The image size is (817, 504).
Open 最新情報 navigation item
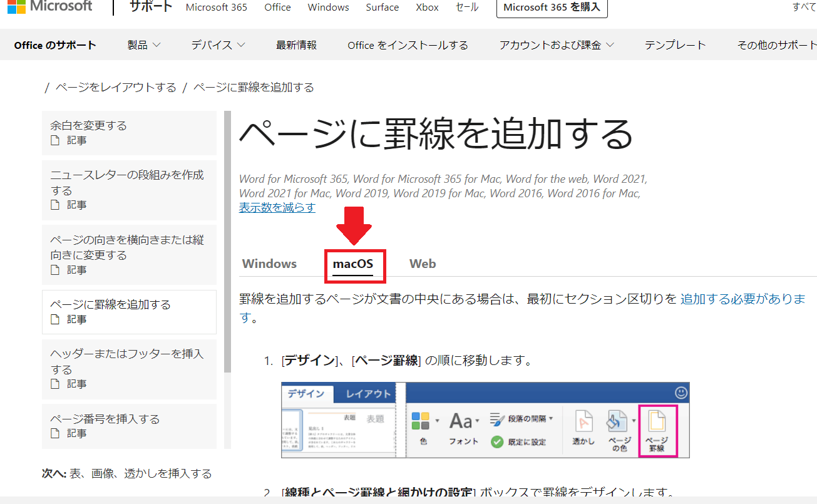[296, 45]
